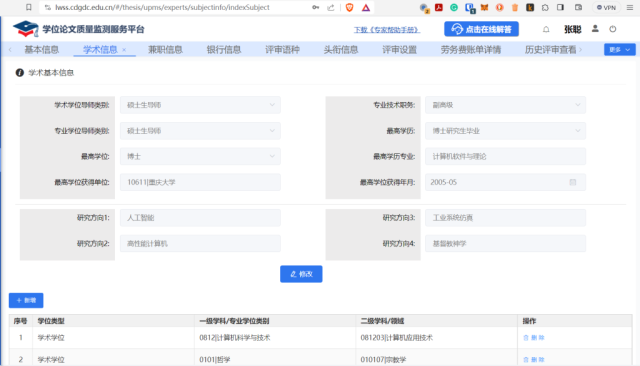Click the graduation cap platform logo
The image size is (640, 366).
[25, 29]
